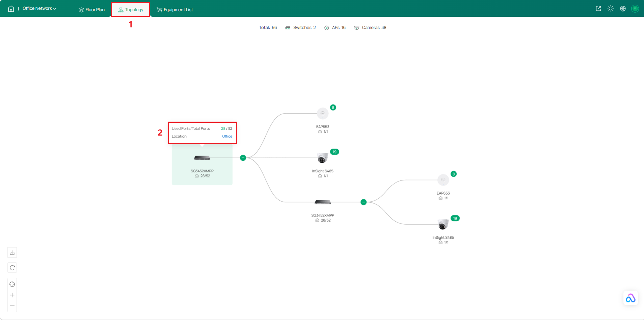Image resolution: width=644 pixels, height=321 pixels.
Task: Zoom out with the minus button
Action: click(x=12, y=306)
